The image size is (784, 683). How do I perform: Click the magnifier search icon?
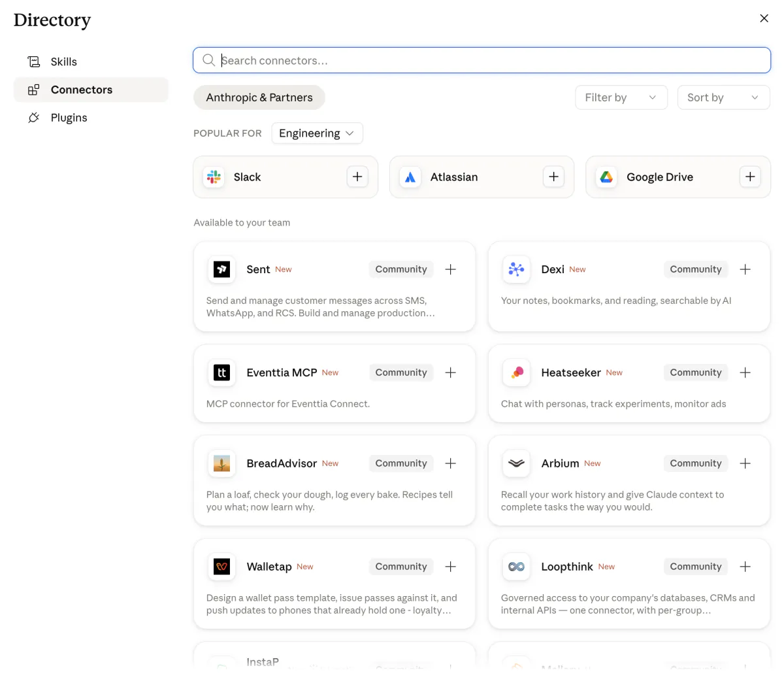coord(208,60)
